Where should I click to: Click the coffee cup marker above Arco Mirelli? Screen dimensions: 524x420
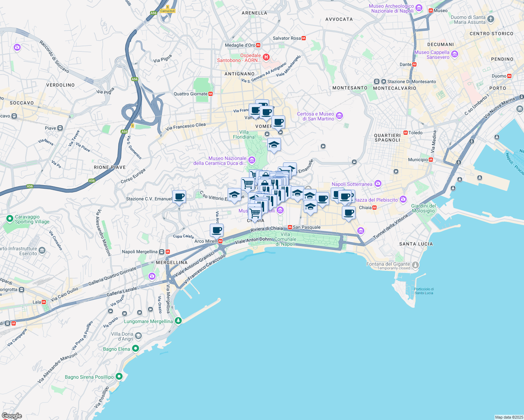(x=216, y=231)
